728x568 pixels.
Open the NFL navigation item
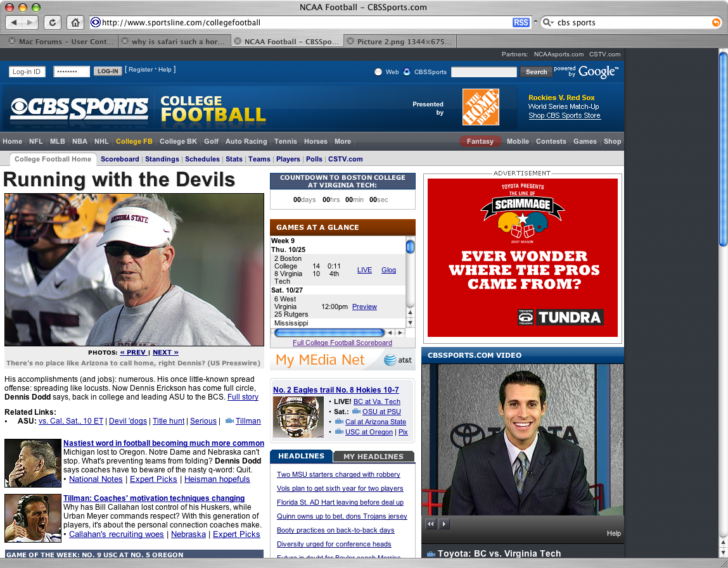(35, 142)
